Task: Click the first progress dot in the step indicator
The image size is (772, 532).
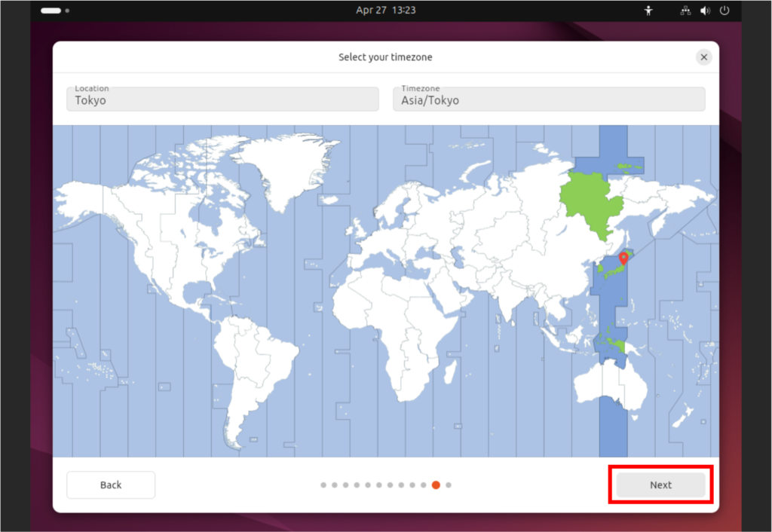Action: (x=323, y=485)
